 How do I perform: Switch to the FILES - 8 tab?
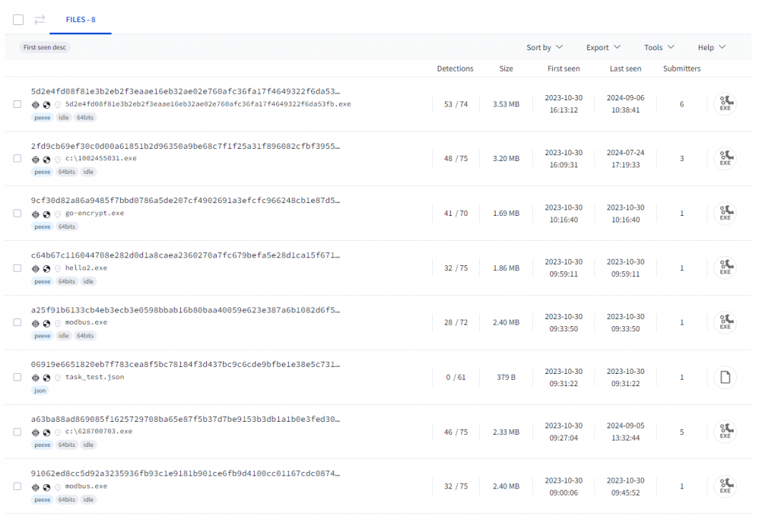pos(80,20)
